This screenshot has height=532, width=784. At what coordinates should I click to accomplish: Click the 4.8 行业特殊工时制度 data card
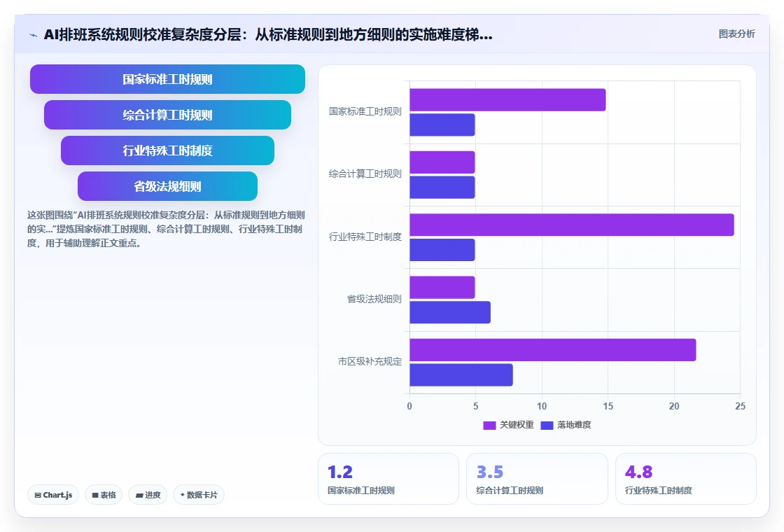click(685, 479)
